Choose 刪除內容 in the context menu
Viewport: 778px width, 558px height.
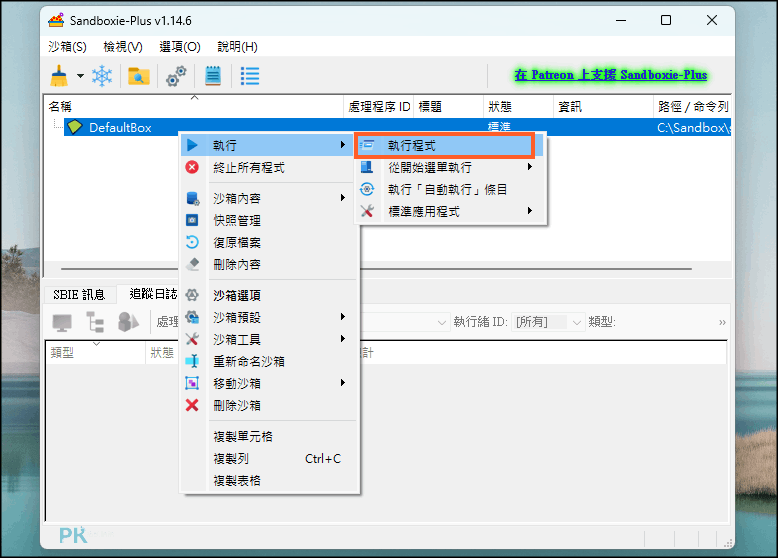coord(267,264)
